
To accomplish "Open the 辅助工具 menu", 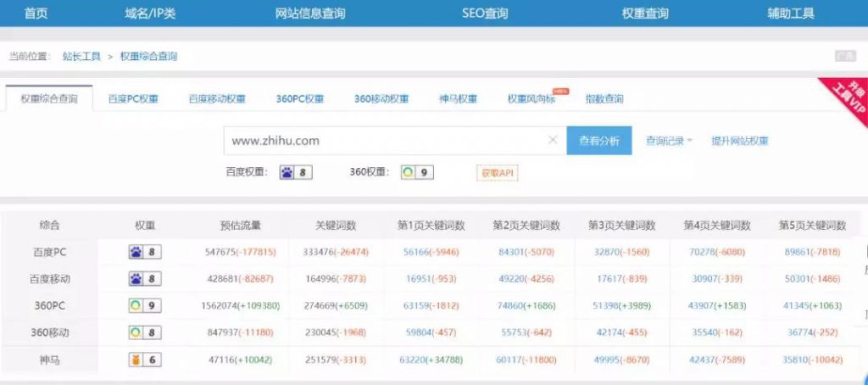I will coord(791,14).
